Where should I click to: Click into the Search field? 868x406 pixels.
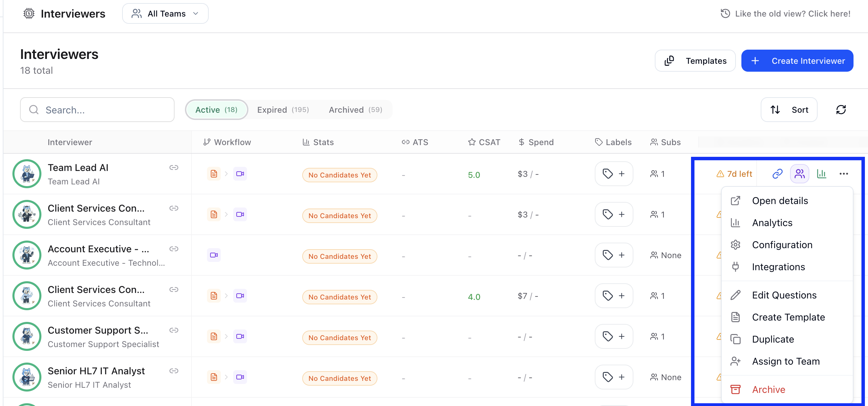pyautogui.click(x=97, y=110)
